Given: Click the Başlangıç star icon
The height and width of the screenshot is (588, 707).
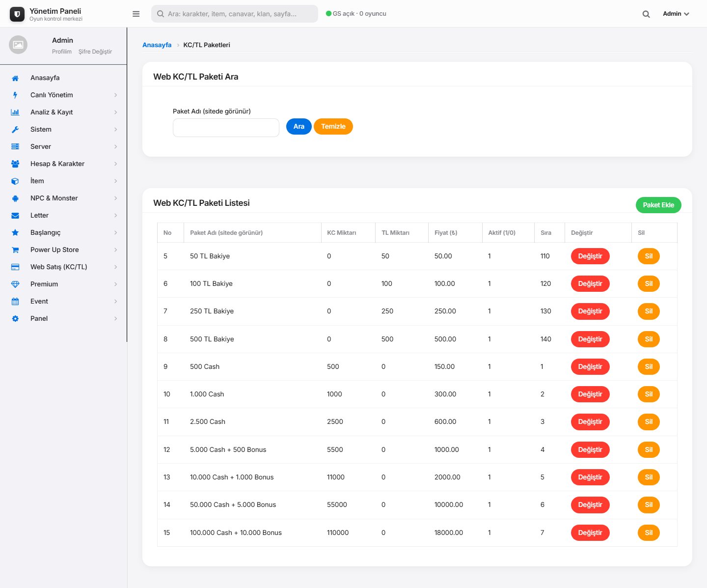Looking at the screenshot, I should (x=15, y=233).
